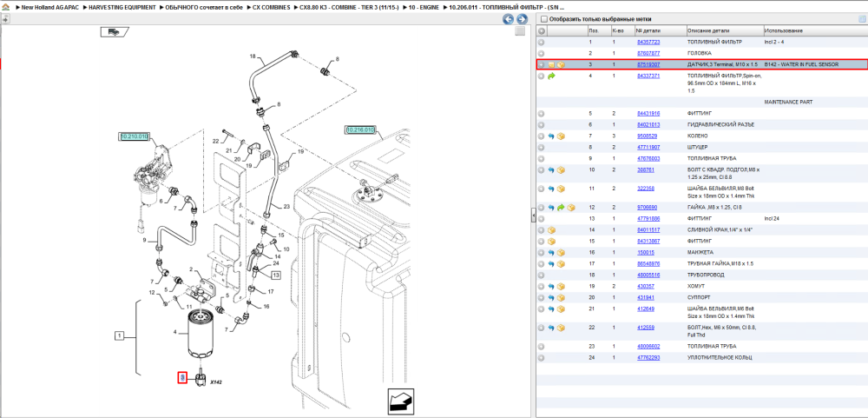
Task: Select 'B142 - WATER IN FUEL SENSOR' text
Action: coord(801,65)
